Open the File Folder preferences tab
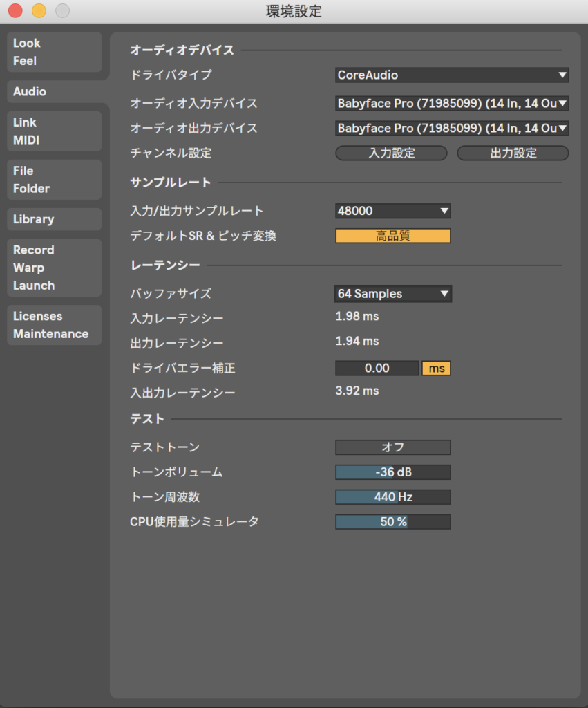This screenshot has width=588, height=708. click(x=54, y=180)
